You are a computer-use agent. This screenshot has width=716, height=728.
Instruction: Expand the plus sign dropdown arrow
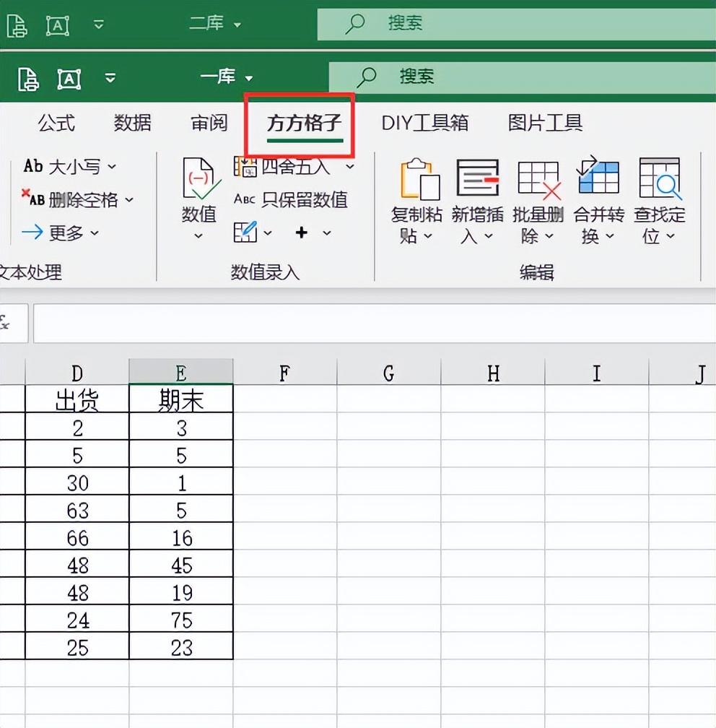tap(327, 233)
